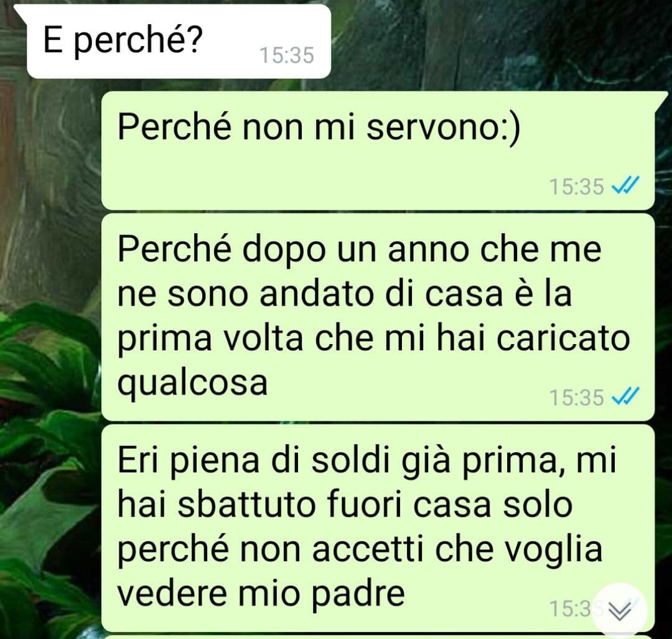
Task: Select the received "E perché?" message bubble
Action: 179,42
